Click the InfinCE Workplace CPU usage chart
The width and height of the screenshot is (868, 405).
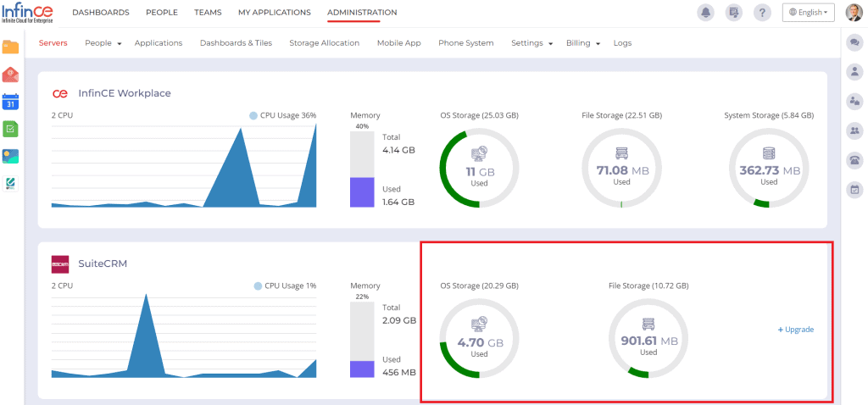[x=184, y=165]
